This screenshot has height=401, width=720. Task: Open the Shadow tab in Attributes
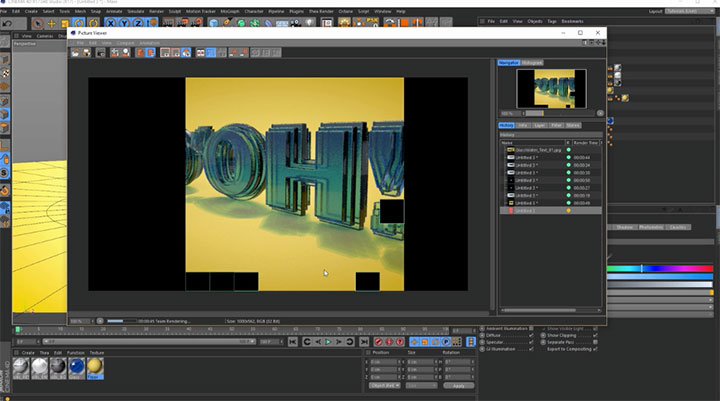point(624,227)
